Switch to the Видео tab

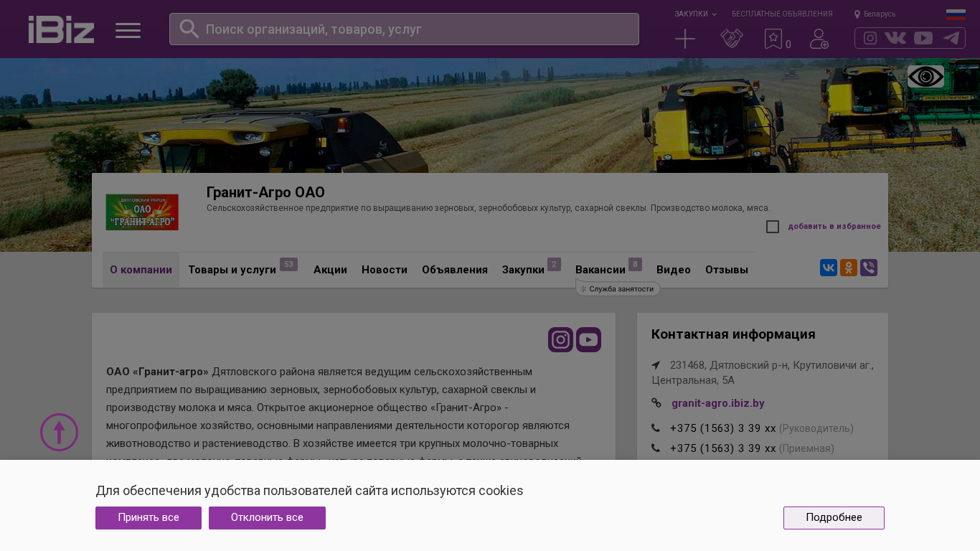point(674,270)
